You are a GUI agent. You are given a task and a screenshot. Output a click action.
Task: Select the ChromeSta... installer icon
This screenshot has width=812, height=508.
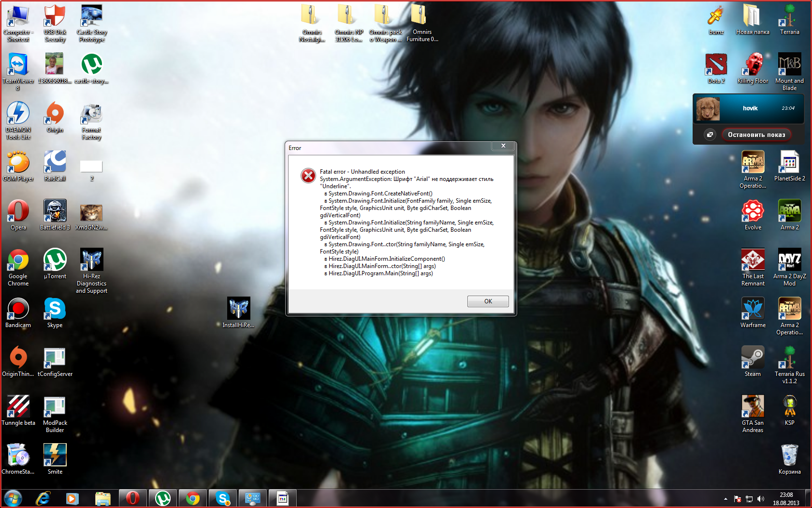[18, 460]
